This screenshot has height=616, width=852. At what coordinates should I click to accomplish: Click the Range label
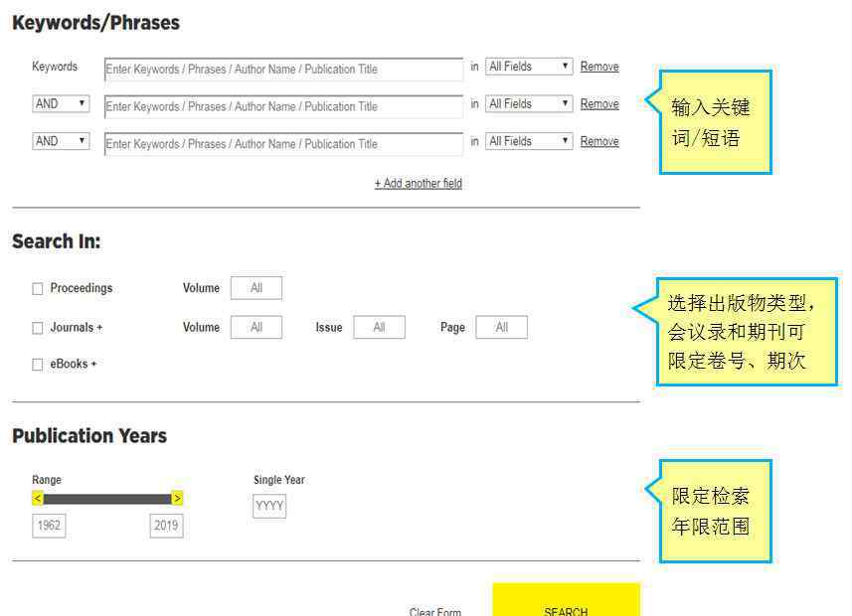pos(47,480)
